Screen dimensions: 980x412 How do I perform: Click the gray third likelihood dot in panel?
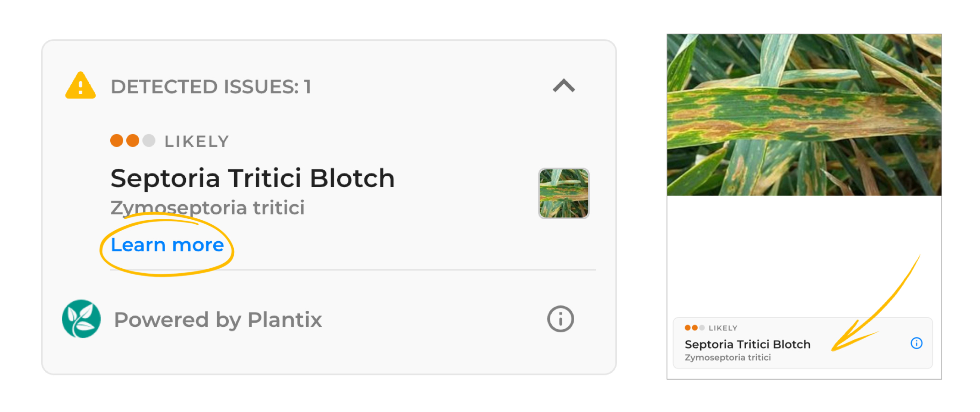point(149,141)
